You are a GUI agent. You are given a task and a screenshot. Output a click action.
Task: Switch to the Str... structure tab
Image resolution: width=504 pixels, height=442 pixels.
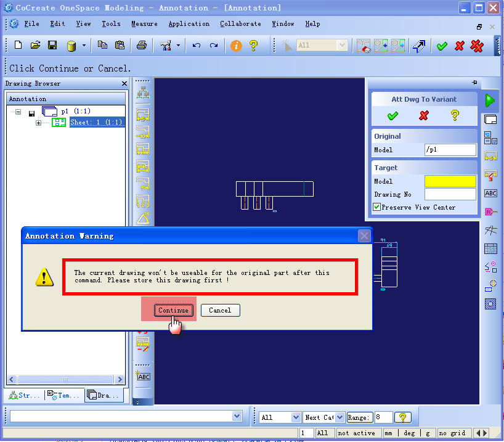(24, 395)
